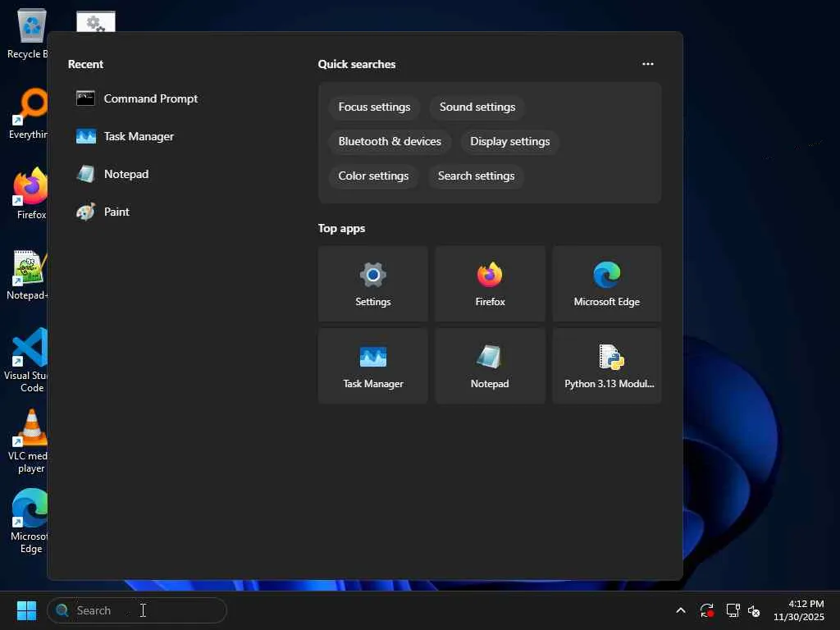Launch Firefox from Top apps grid
The width and height of the screenshot is (840, 630).
(490, 284)
